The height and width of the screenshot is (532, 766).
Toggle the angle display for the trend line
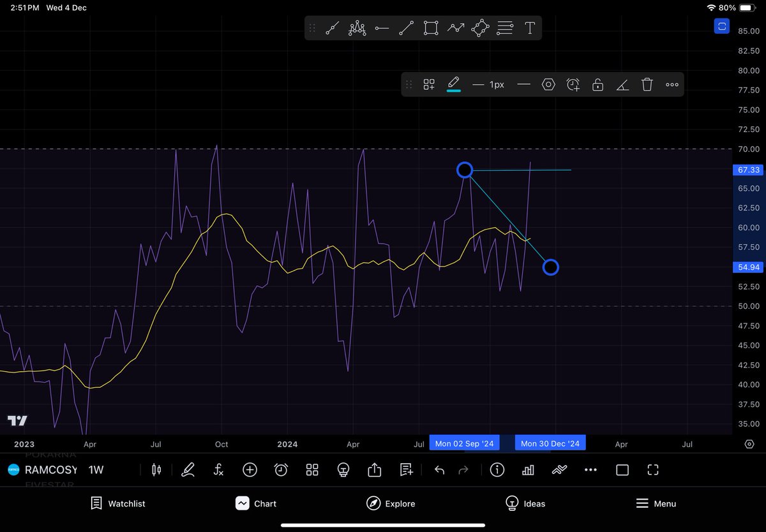point(622,84)
